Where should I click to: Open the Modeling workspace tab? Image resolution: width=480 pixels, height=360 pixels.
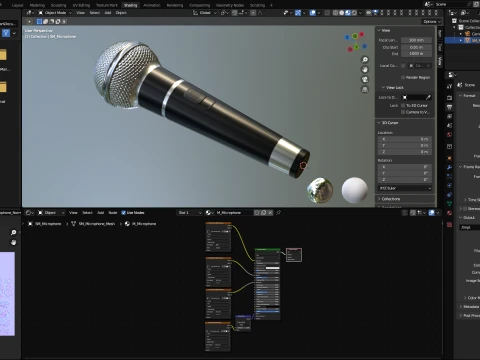(x=37, y=5)
